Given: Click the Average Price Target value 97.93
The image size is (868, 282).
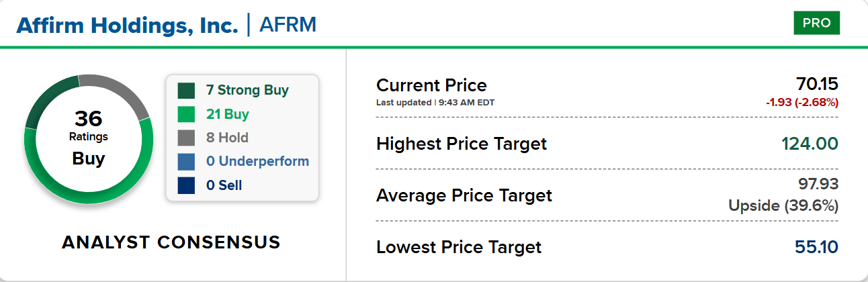Looking at the screenshot, I should pos(817,184).
